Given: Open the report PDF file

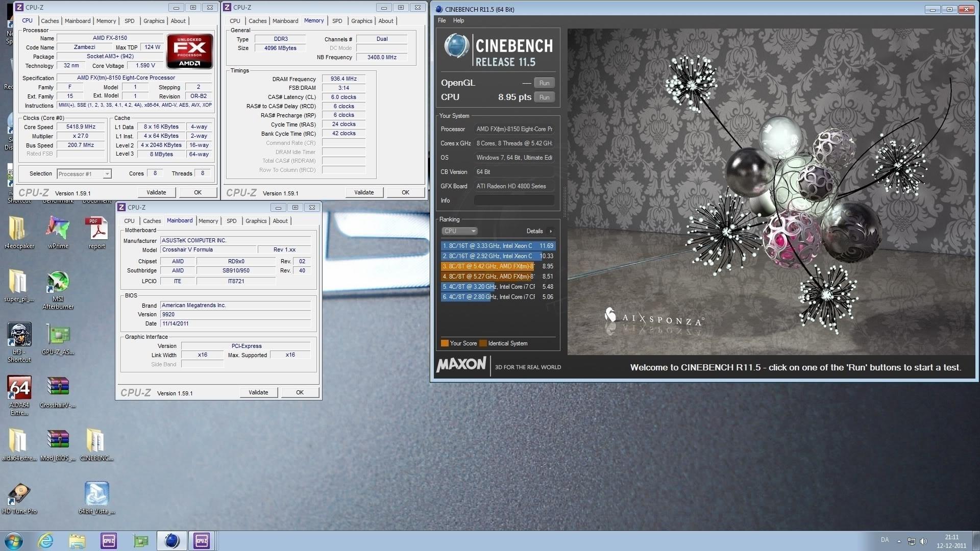Looking at the screenshot, I should coord(97,232).
